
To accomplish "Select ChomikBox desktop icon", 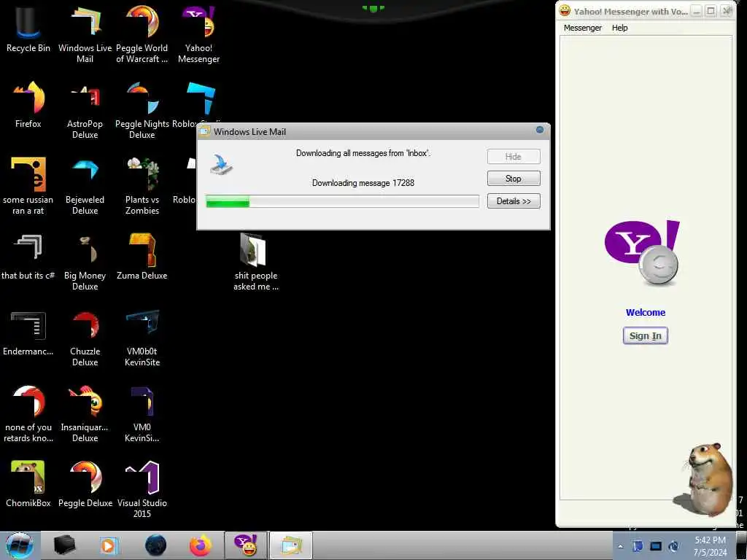I will point(28,484).
